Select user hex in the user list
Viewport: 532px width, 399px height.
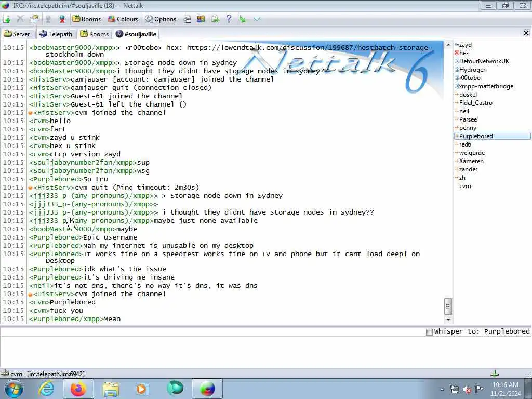click(x=463, y=53)
